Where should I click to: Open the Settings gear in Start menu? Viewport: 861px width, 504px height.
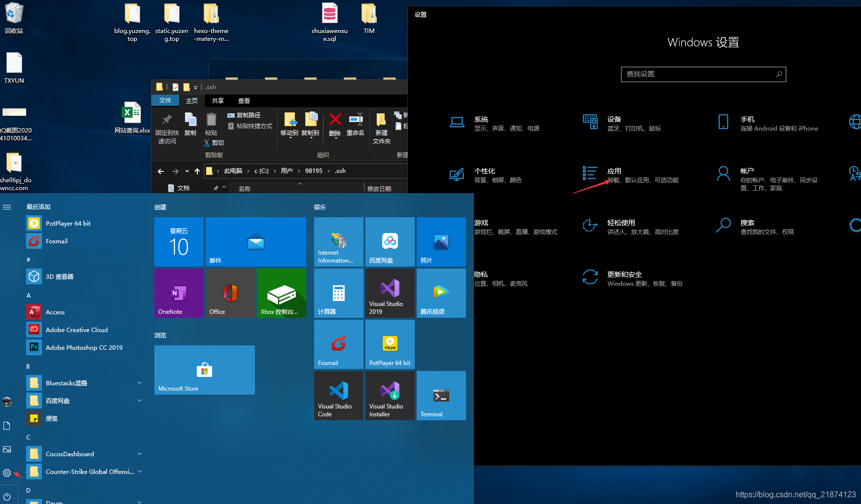pyautogui.click(x=7, y=473)
